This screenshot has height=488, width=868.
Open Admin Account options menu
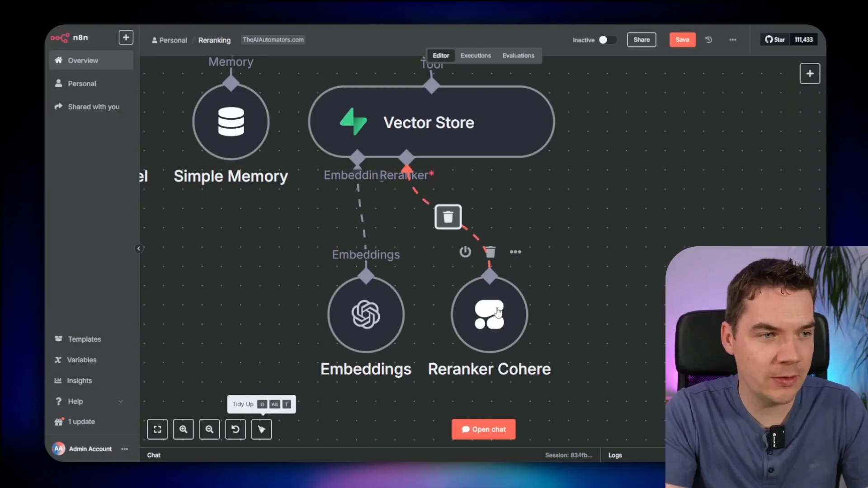[x=125, y=449]
